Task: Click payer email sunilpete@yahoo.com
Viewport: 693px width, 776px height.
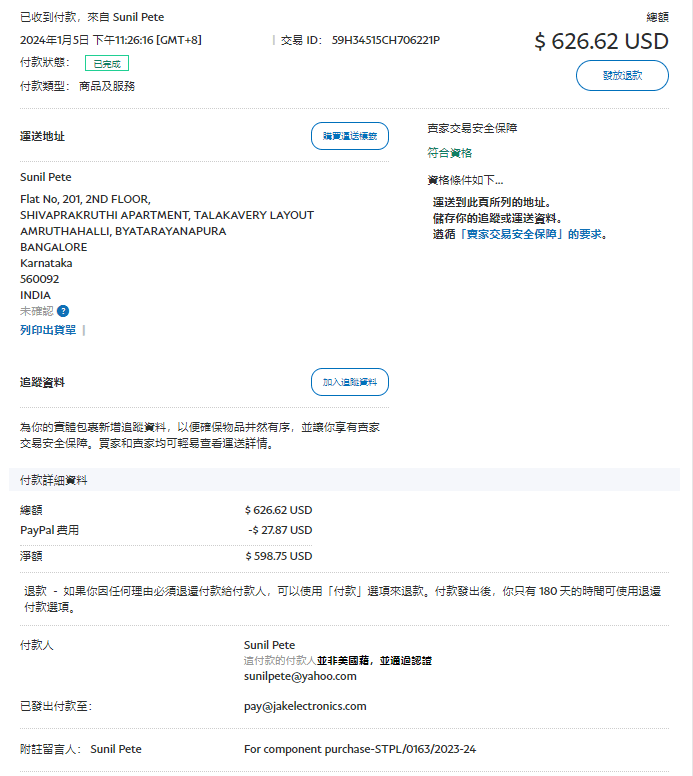Action: point(300,676)
